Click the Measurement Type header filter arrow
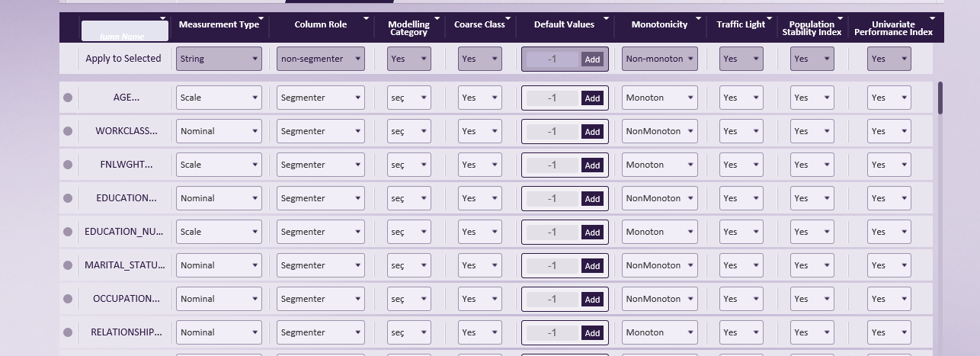Screen dimensions: 980x356 point(261,18)
